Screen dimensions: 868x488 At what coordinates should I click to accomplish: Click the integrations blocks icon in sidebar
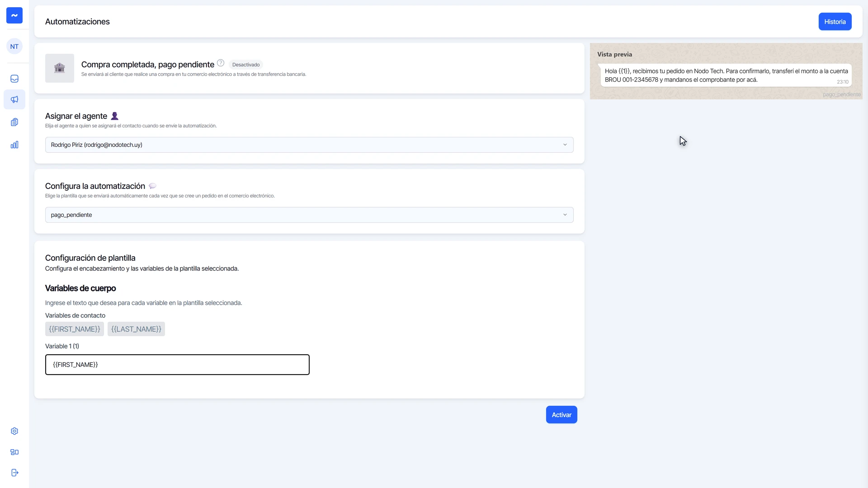point(14,452)
